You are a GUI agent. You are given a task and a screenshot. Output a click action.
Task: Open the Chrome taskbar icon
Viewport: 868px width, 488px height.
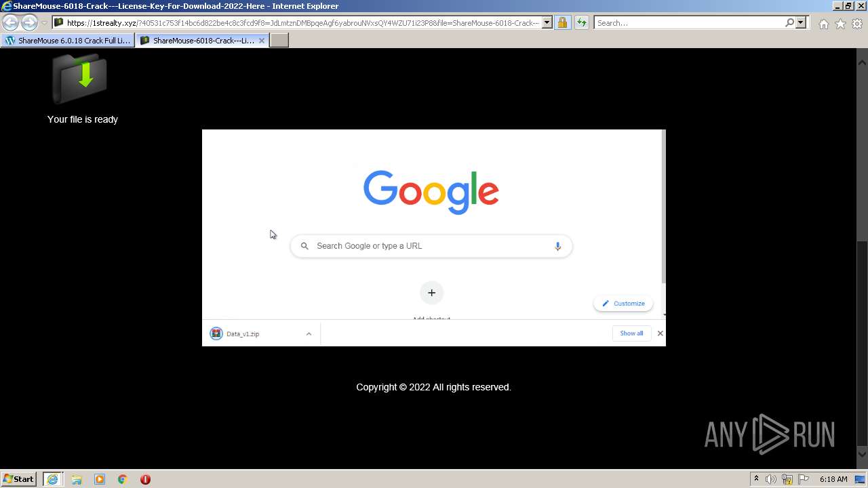pyautogui.click(x=122, y=479)
